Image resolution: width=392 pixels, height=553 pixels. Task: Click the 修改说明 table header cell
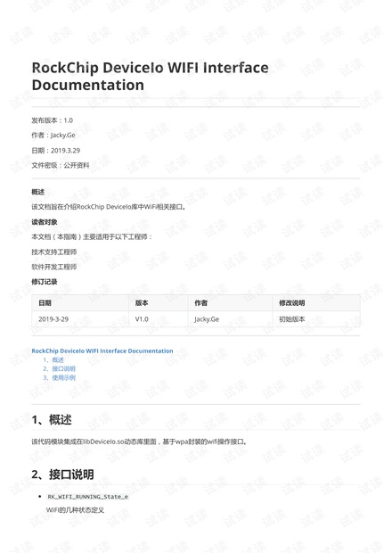316,303
